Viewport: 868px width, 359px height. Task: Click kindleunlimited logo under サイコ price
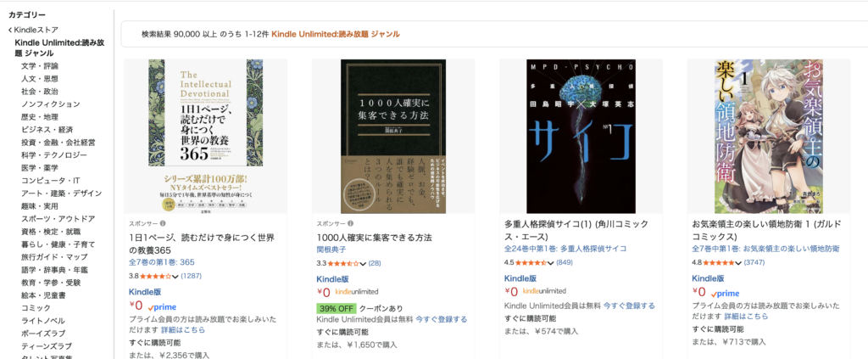pos(544,291)
